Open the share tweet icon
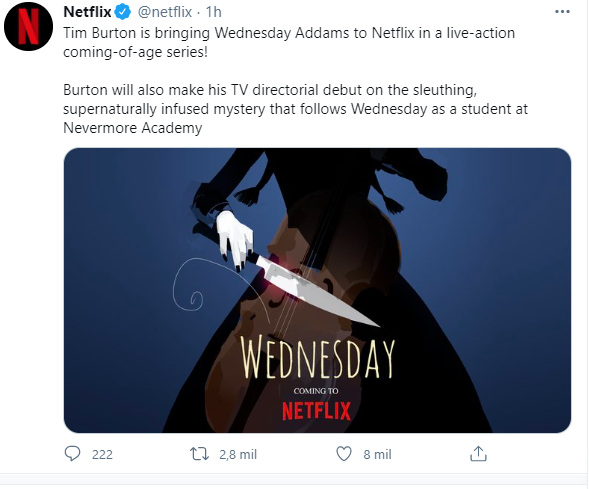 pyautogui.click(x=478, y=454)
